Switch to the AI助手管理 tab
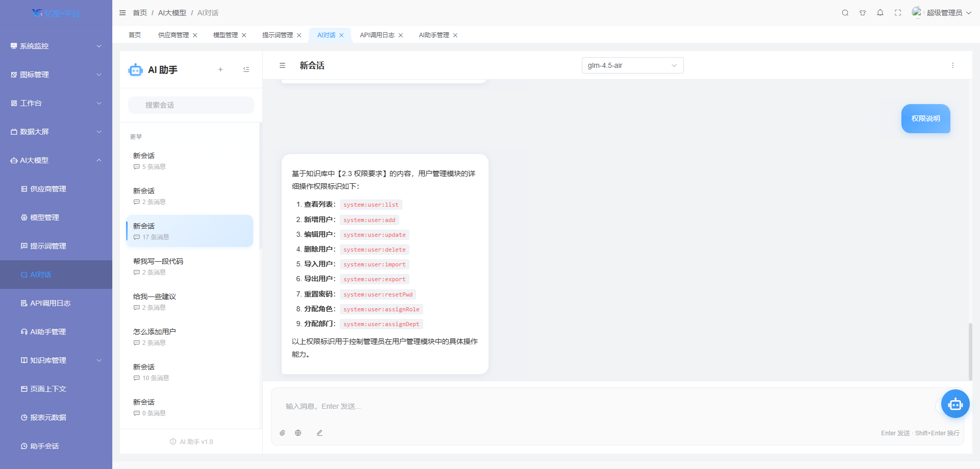 (x=434, y=35)
